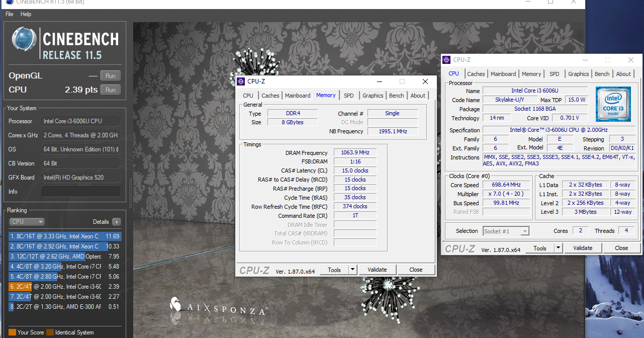Select ranking row 3 AMD Opteron 12C/12T
Viewport: 644px width, 338px height.
pyautogui.click(x=65, y=257)
